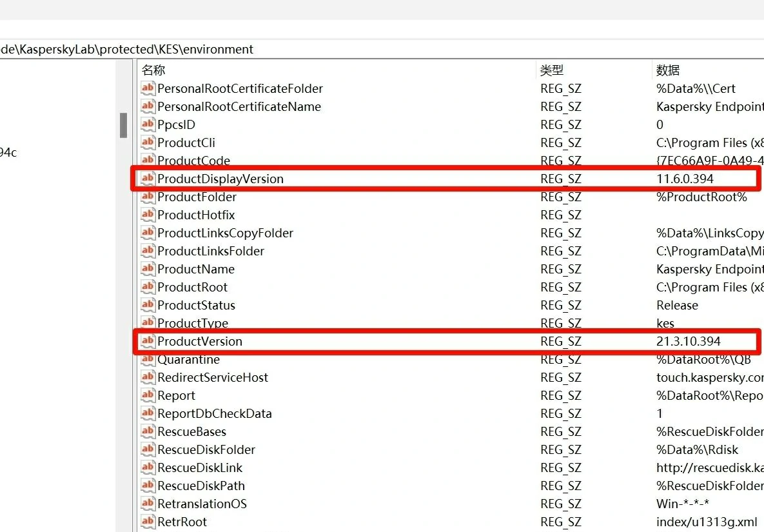
Task: Click the icon next to PpcsID
Action: (x=148, y=124)
